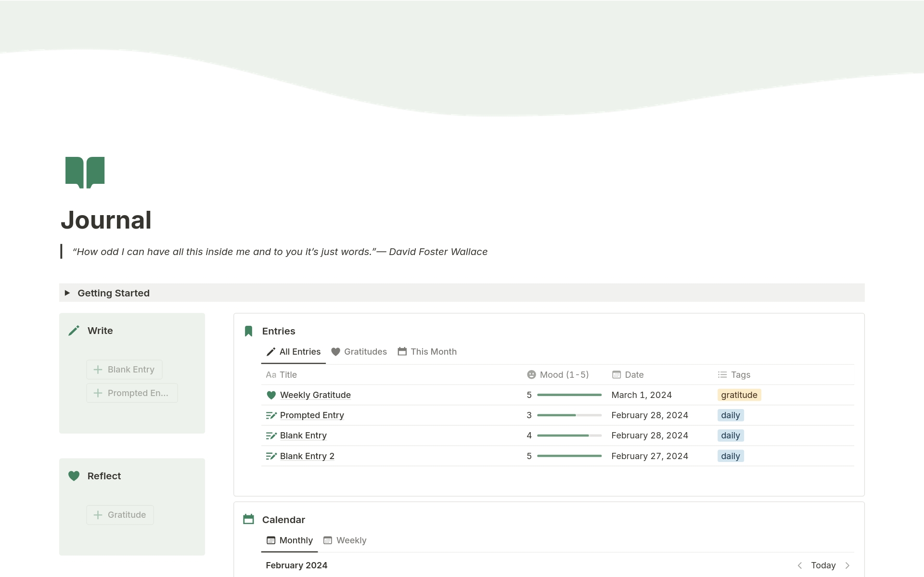Click the mood progress bar for Blank Entry 2

[x=569, y=456]
